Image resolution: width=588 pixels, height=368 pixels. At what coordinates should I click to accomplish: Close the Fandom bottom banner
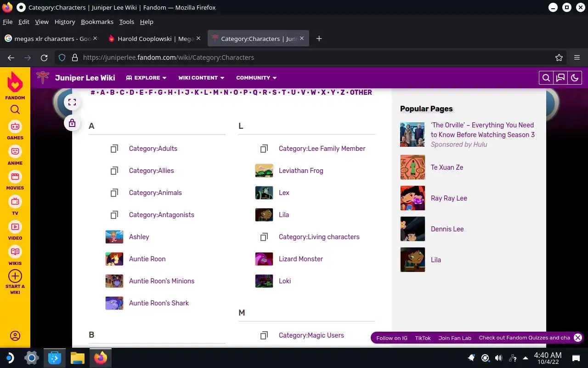[x=578, y=338]
